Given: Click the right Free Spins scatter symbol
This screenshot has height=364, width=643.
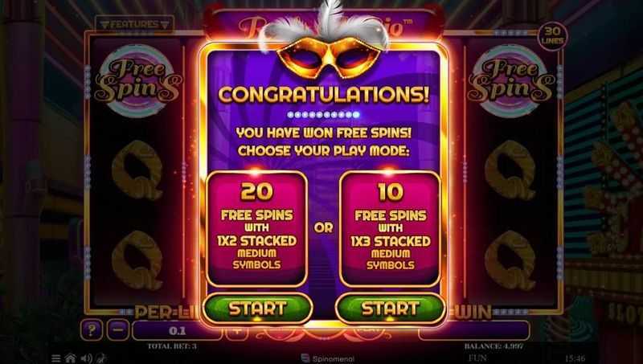Looking at the screenshot, I should pyautogui.click(x=511, y=81).
